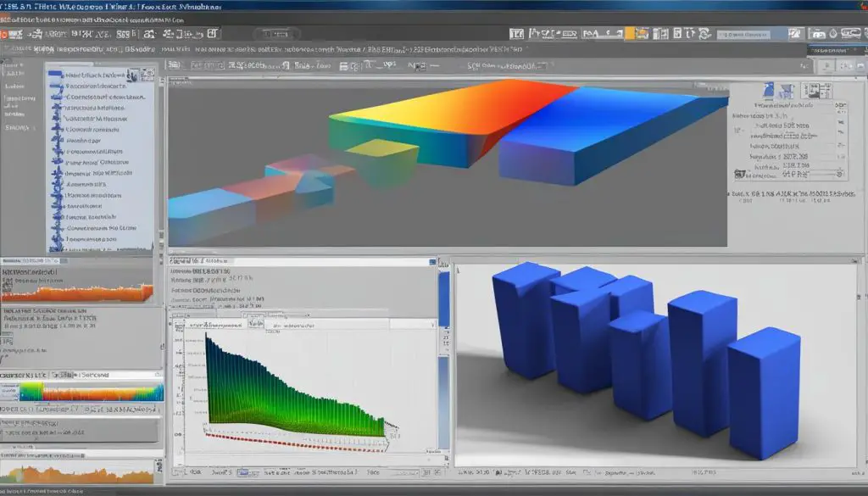868x496 pixels.
Task: Click the light blue text box in top-right toolbar
Action: click(743, 34)
